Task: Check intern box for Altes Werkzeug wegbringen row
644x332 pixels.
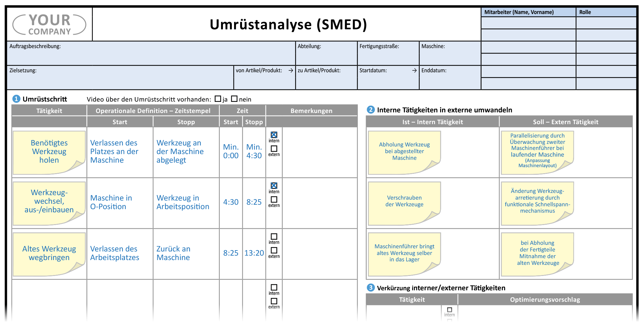Action: pos(274,237)
